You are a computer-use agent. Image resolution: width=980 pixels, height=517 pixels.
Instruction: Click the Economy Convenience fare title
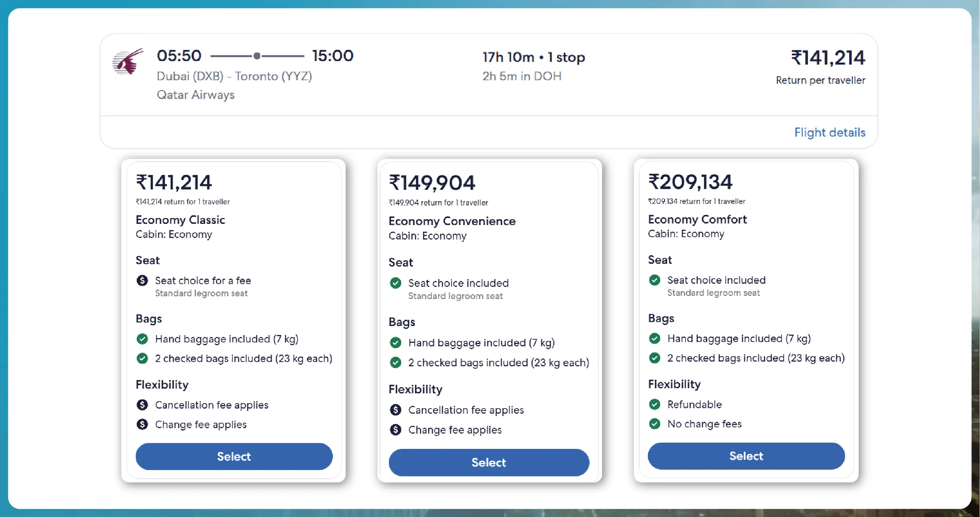[x=452, y=221]
